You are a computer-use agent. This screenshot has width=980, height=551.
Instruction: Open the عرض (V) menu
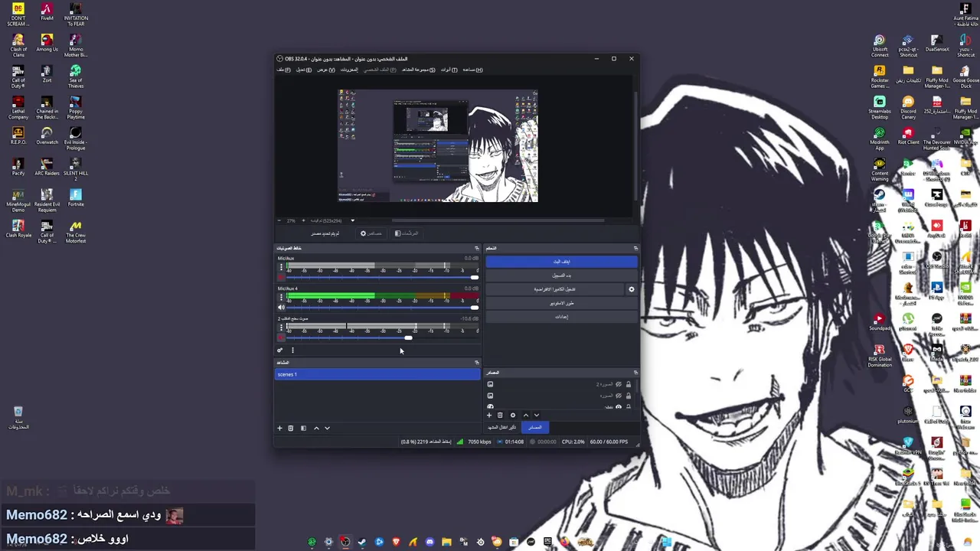[326, 70]
